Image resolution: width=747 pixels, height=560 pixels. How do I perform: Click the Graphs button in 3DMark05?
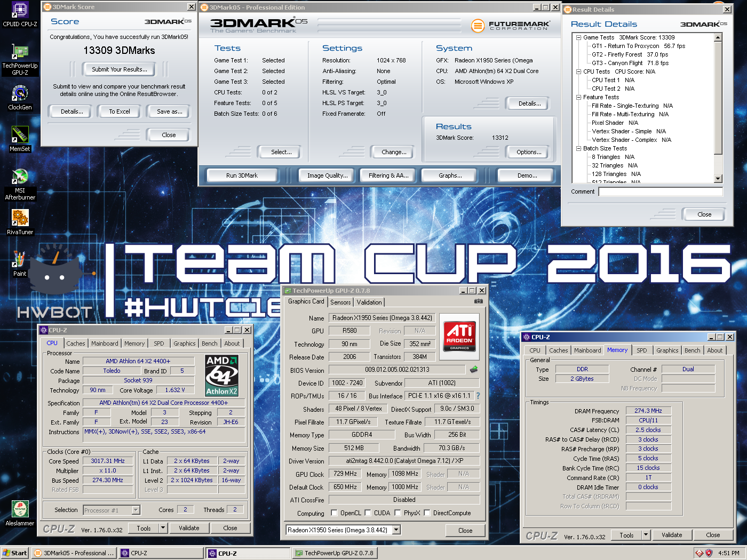(x=450, y=175)
